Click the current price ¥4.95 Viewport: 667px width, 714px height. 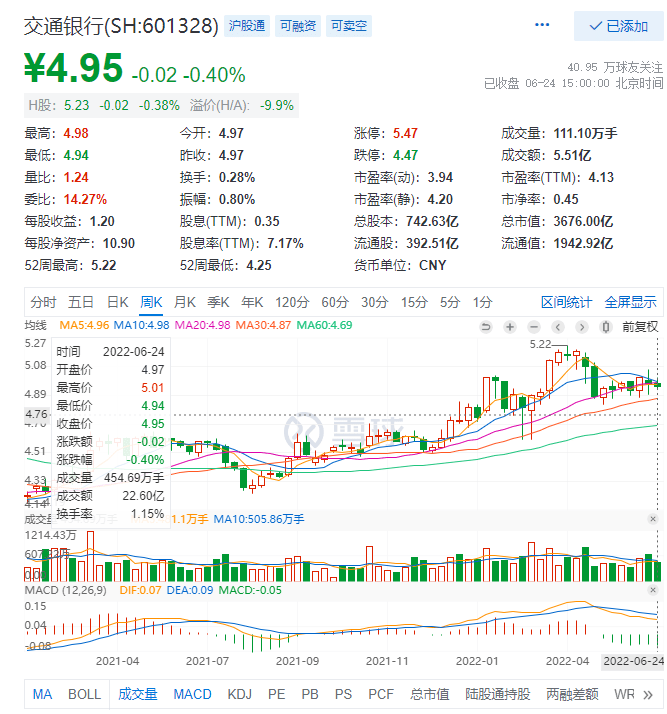pyautogui.click(x=73, y=68)
